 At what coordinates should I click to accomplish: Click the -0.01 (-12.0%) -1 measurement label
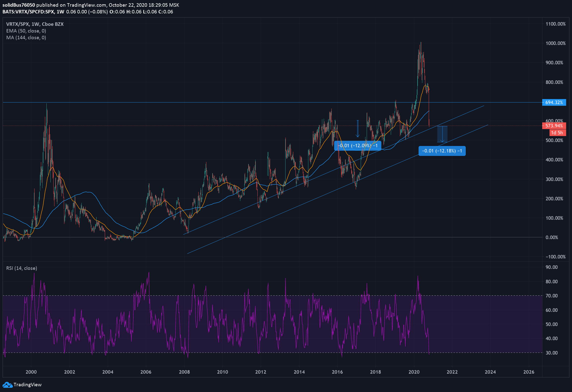tap(357, 145)
